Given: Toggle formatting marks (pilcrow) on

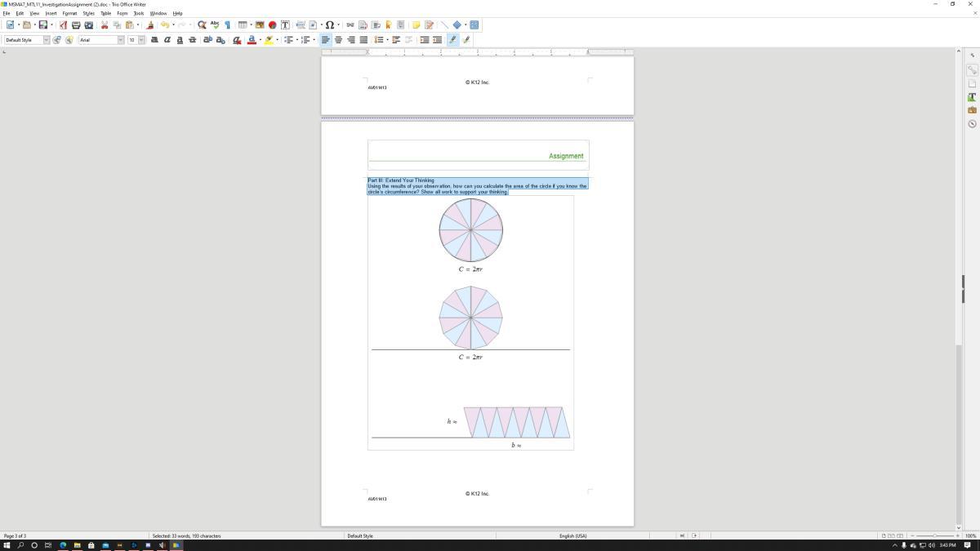Looking at the screenshot, I should [x=227, y=25].
